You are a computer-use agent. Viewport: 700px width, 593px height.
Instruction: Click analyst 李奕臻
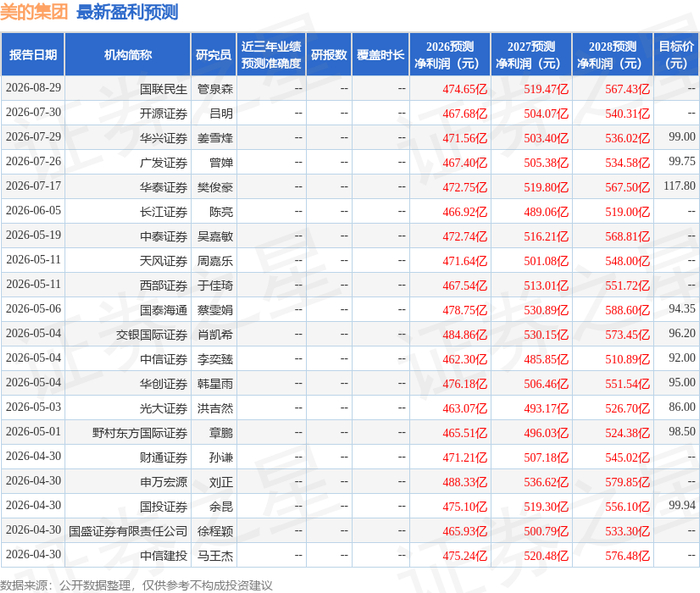[215, 359]
